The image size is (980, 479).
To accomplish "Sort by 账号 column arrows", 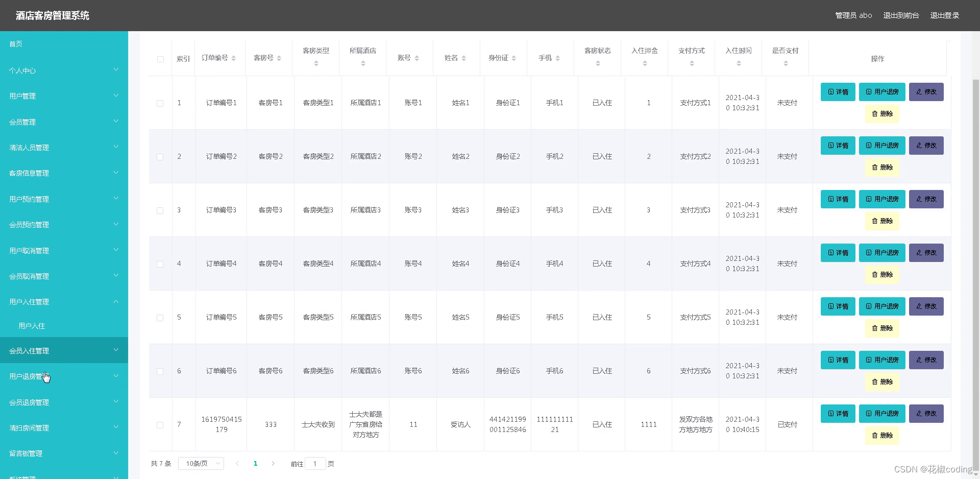I will point(416,58).
